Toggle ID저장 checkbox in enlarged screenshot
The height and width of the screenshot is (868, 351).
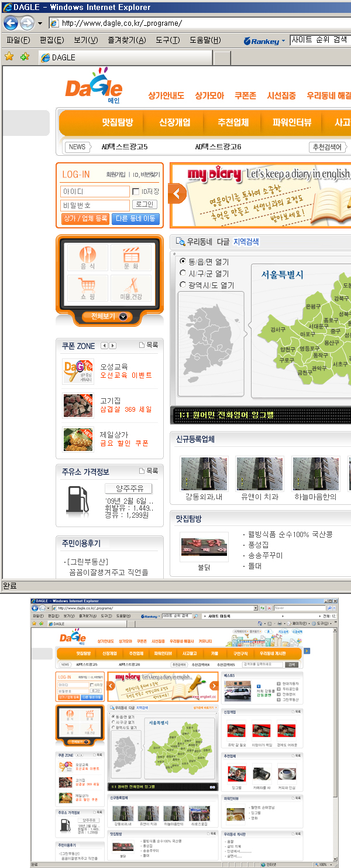tap(136, 192)
